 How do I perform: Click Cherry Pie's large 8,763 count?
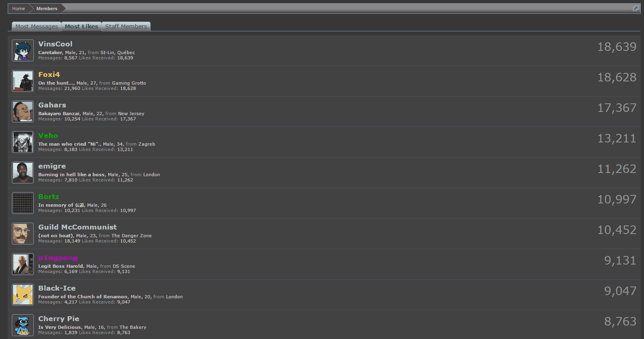click(x=620, y=322)
